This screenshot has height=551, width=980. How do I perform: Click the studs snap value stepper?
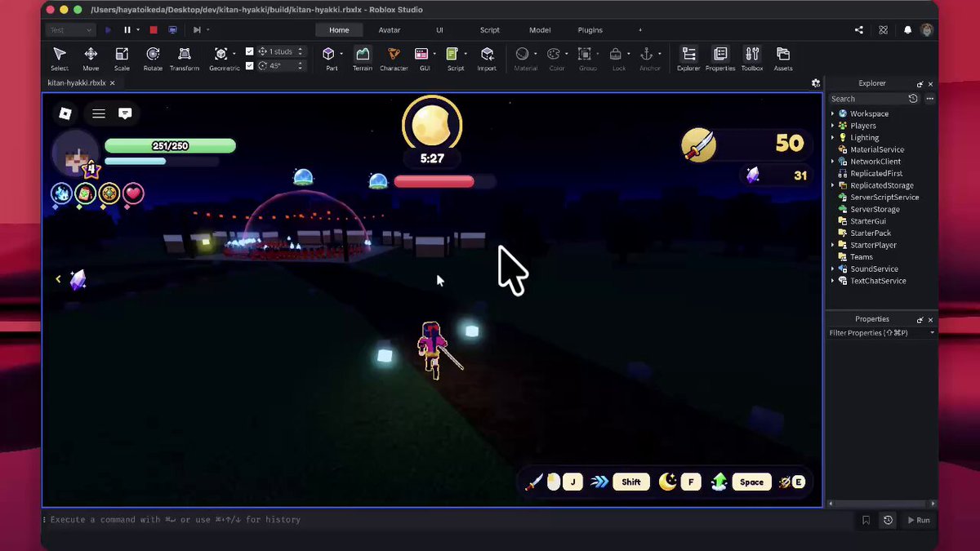pyautogui.click(x=300, y=51)
